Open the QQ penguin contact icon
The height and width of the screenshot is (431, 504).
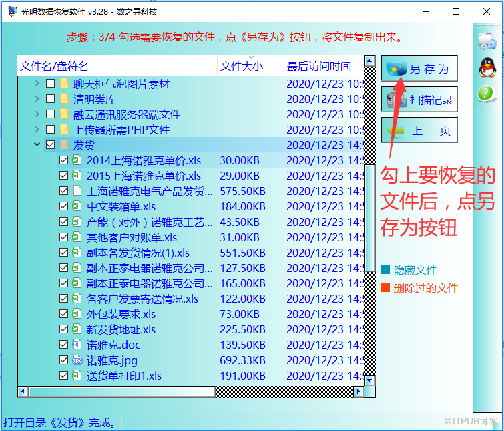click(487, 67)
